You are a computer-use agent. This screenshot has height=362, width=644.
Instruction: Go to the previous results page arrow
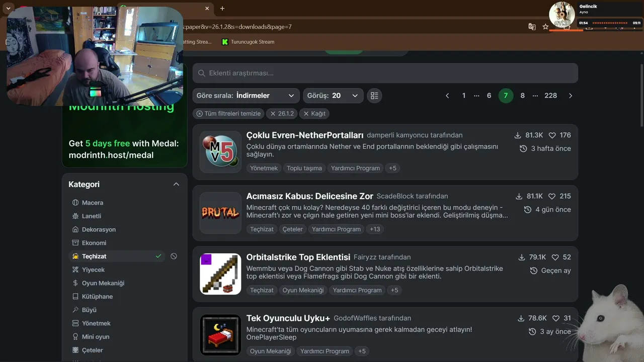[447, 96]
